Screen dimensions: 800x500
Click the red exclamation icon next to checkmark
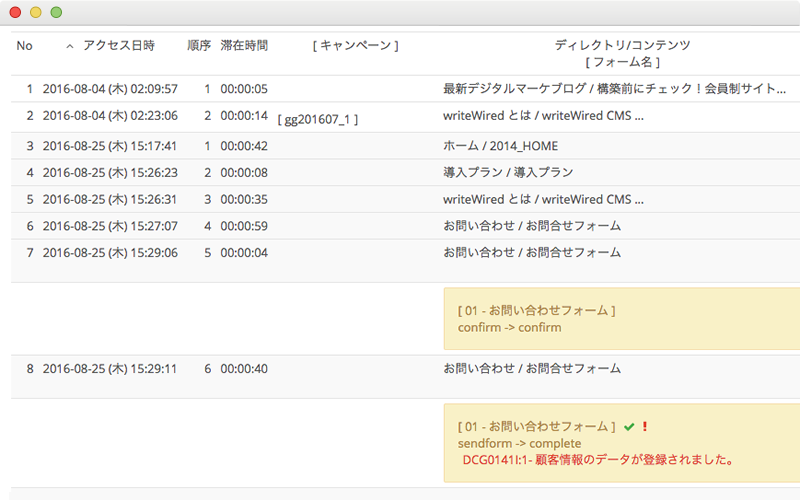pyautogui.click(x=645, y=426)
